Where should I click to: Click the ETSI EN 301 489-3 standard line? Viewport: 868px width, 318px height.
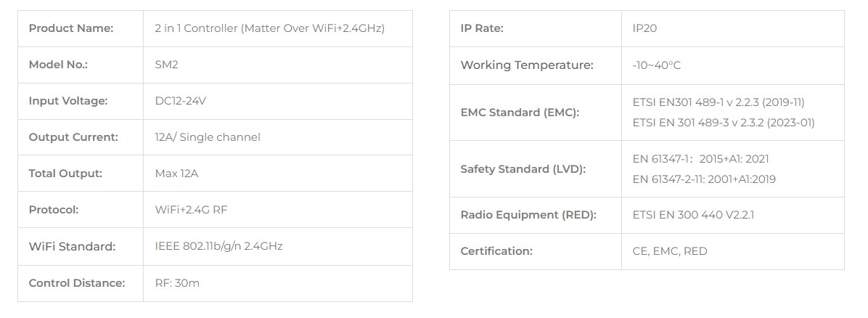(x=724, y=123)
